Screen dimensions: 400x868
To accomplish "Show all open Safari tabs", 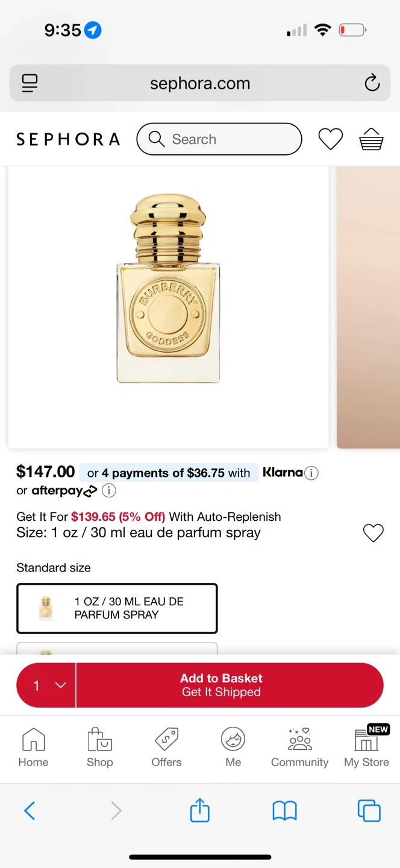I will 369,811.
